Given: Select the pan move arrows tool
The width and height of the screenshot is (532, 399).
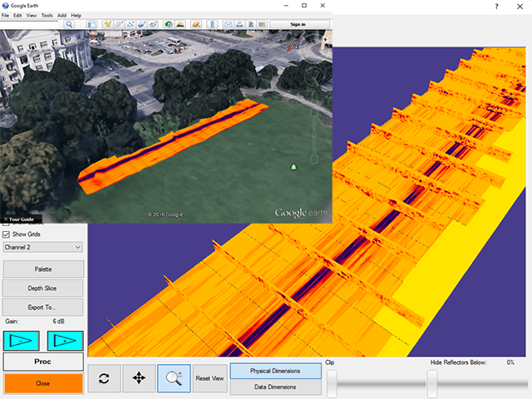Looking at the screenshot, I should (139, 378).
